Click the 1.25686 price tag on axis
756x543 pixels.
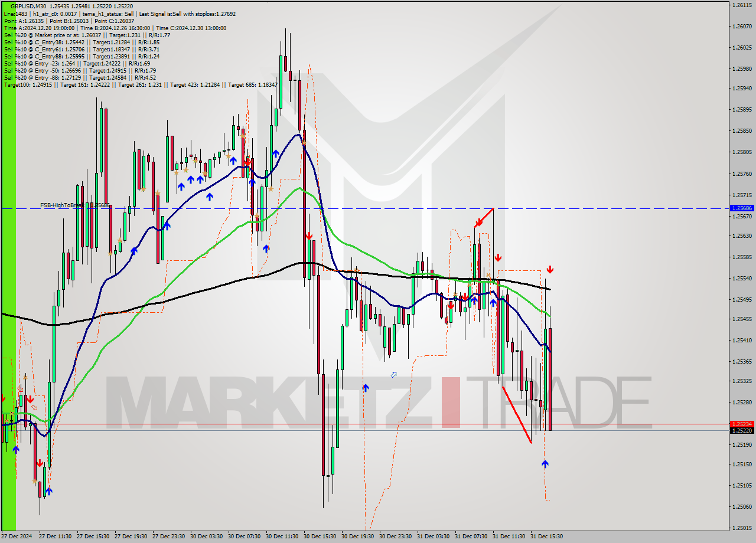pos(742,208)
